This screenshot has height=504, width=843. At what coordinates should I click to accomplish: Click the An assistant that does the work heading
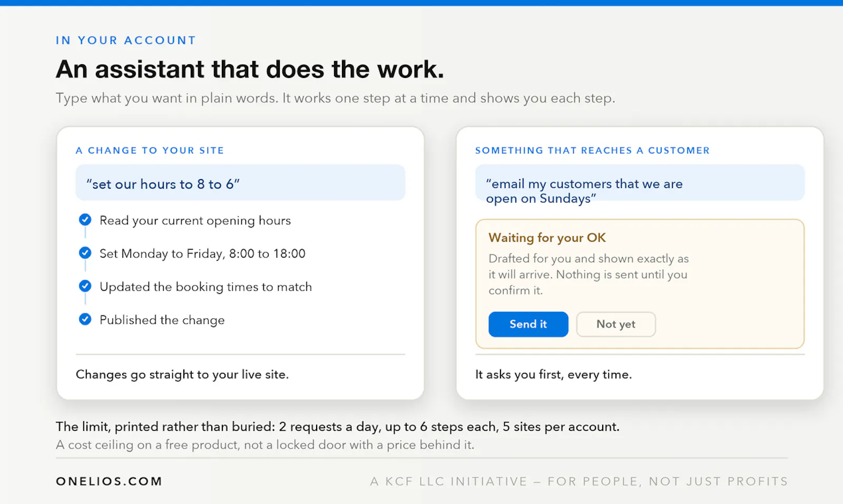(250, 69)
